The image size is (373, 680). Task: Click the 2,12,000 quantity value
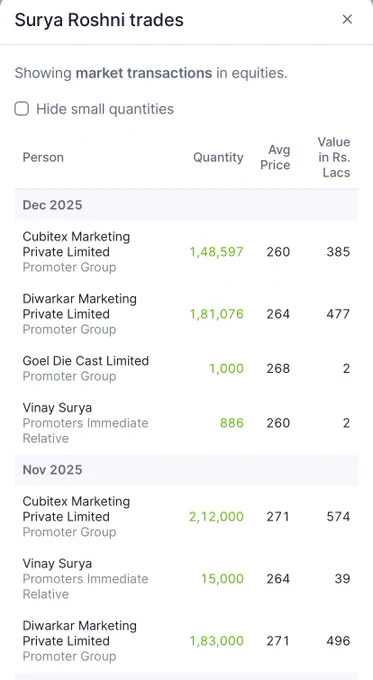click(x=216, y=517)
